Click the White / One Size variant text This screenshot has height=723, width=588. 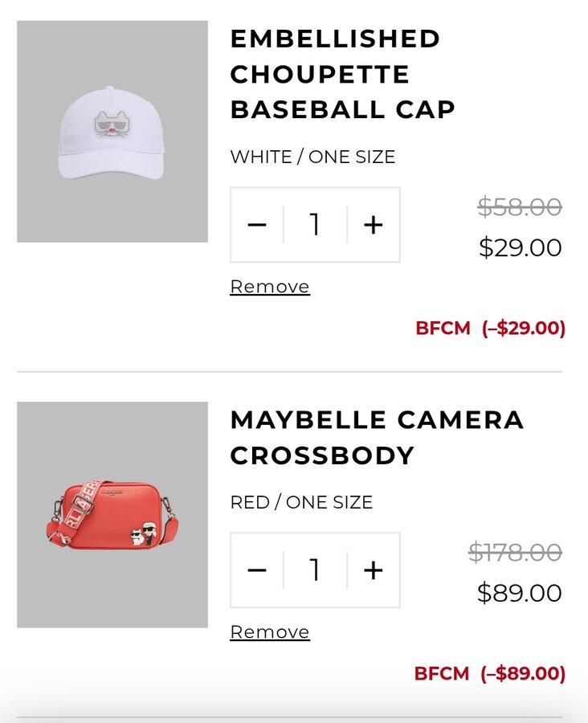(x=312, y=157)
